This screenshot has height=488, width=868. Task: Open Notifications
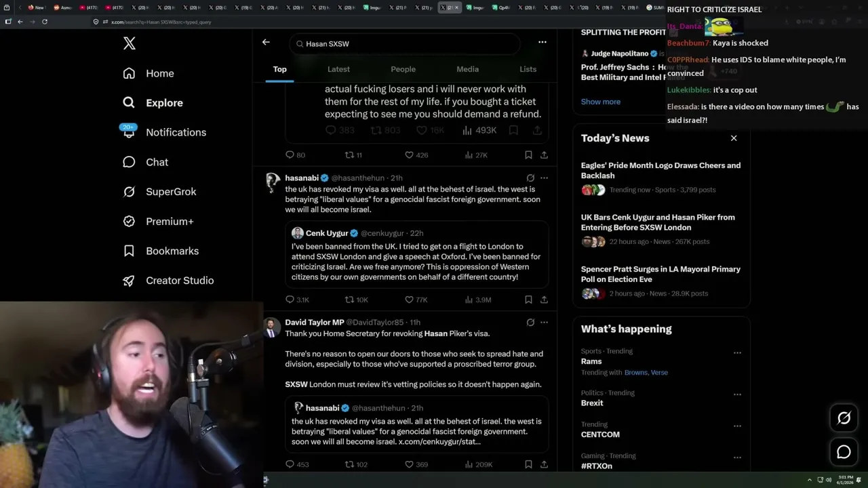[164, 132]
